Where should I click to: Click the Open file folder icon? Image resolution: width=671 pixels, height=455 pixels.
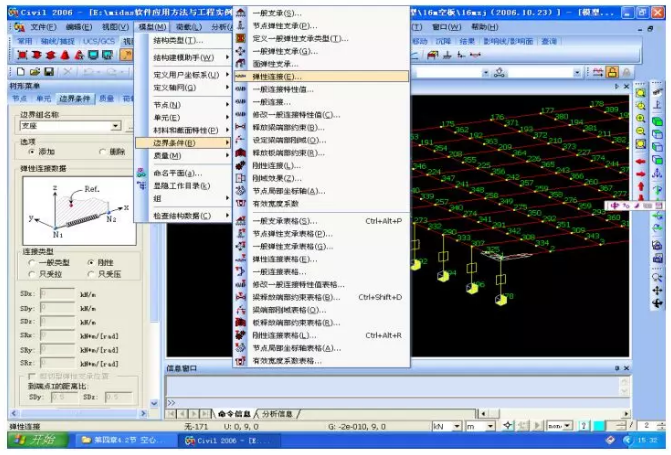[x=35, y=71]
